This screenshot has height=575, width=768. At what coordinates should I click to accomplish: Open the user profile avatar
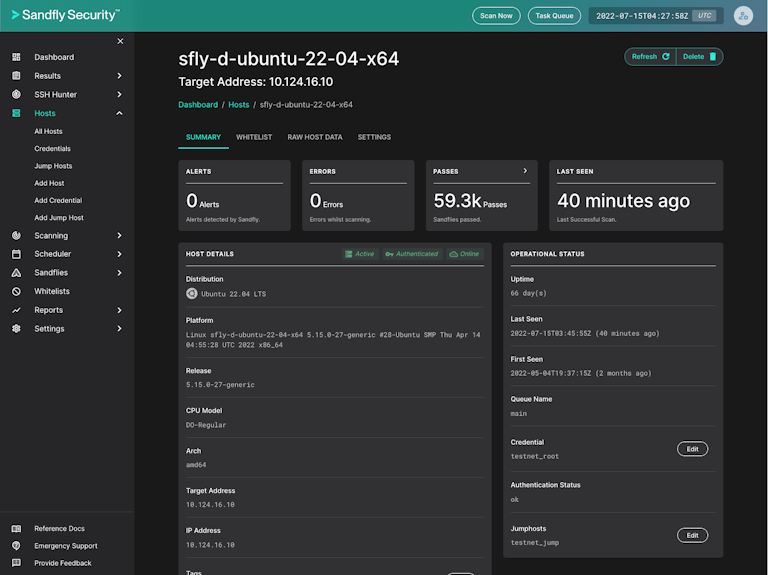[x=743, y=16]
